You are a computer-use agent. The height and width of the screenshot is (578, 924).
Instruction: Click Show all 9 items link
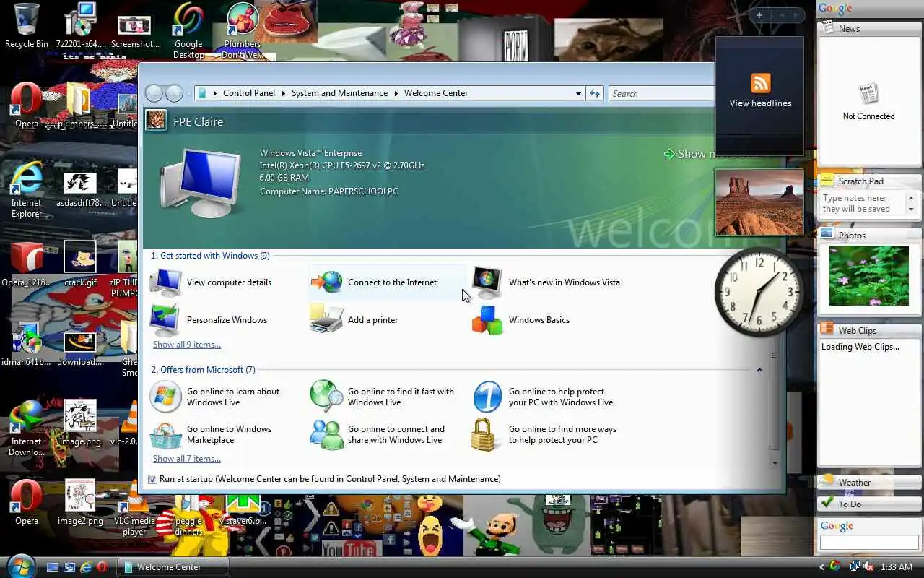187,345
